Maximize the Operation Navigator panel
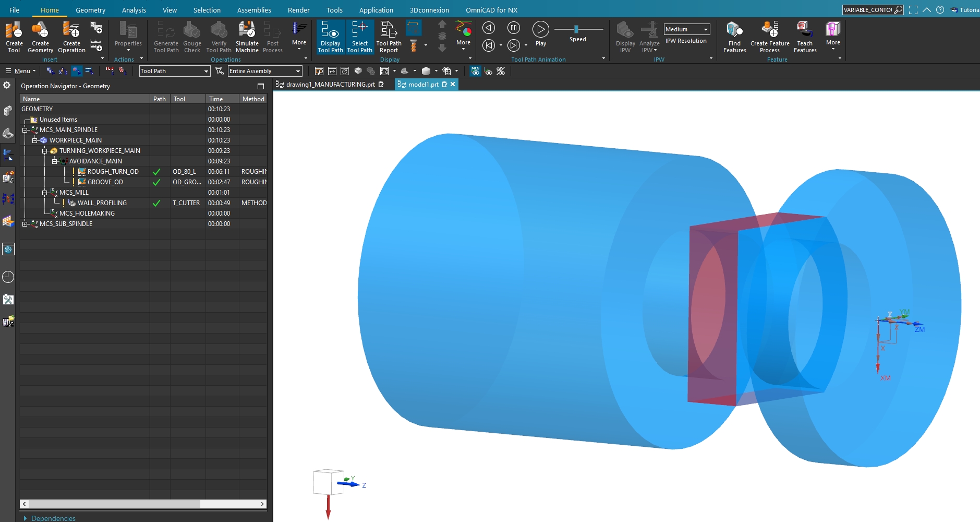Viewport: 980px width, 522px height. coord(261,86)
